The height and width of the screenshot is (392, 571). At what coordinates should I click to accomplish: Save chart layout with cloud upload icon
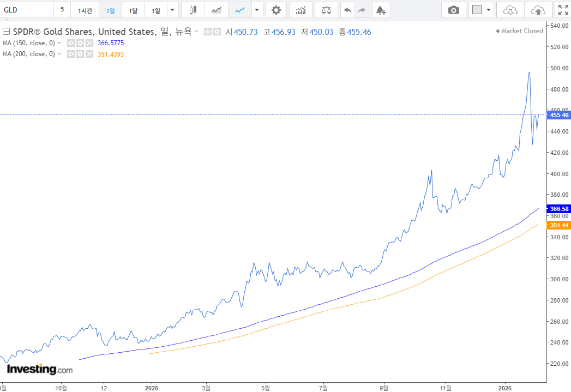click(x=538, y=10)
